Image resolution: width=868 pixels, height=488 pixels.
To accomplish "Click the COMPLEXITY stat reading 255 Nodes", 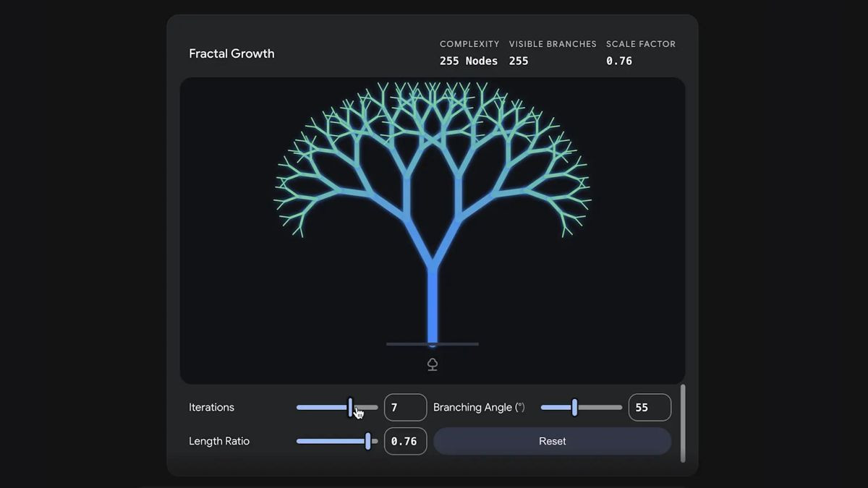I will pos(469,61).
